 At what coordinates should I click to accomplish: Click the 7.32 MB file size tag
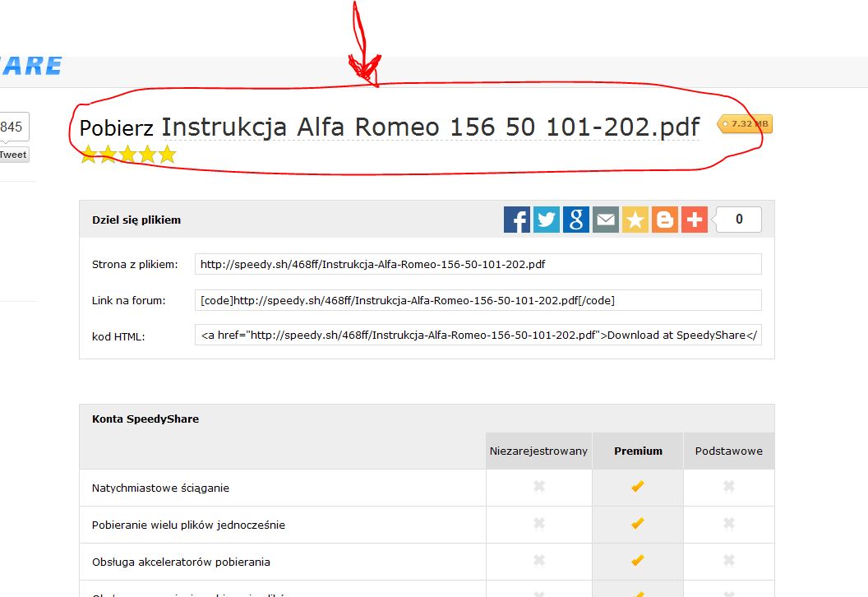745,123
